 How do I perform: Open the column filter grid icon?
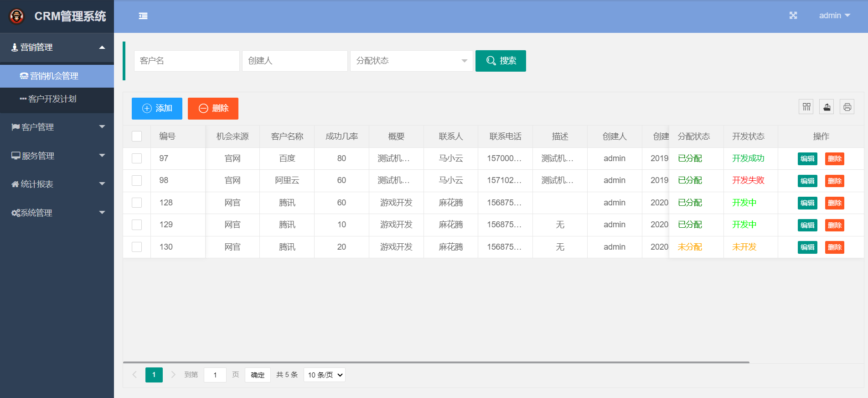(x=806, y=107)
